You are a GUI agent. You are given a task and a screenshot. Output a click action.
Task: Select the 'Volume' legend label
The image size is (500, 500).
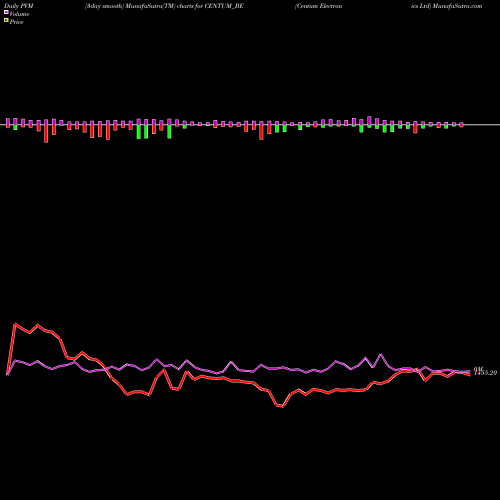(x=19, y=14)
